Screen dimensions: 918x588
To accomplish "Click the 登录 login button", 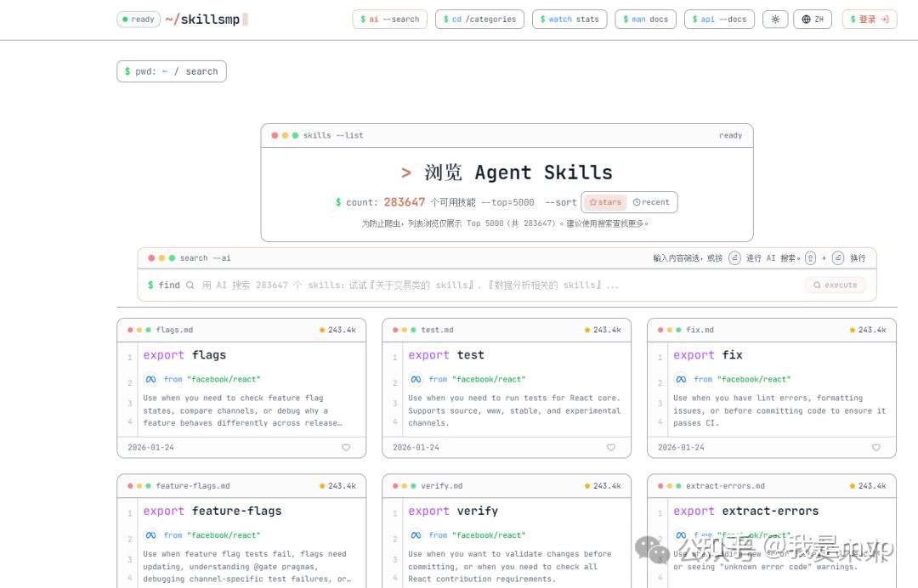I will (x=870, y=20).
